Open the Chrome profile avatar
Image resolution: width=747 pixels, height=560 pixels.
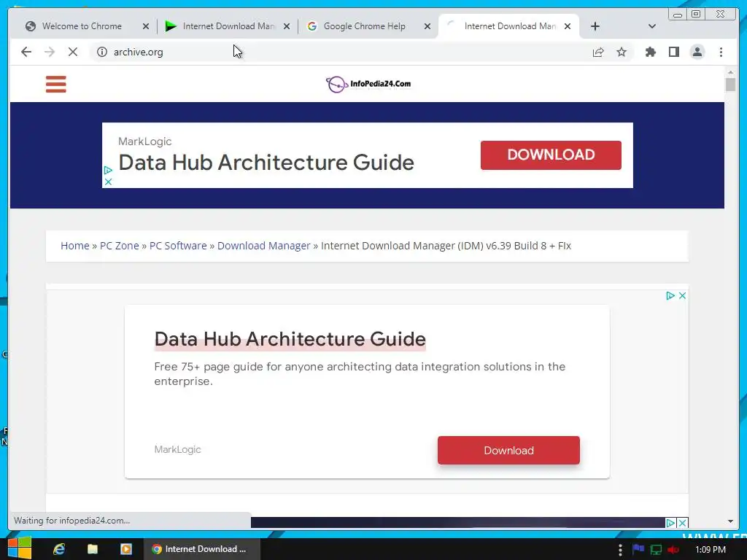(x=697, y=52)
